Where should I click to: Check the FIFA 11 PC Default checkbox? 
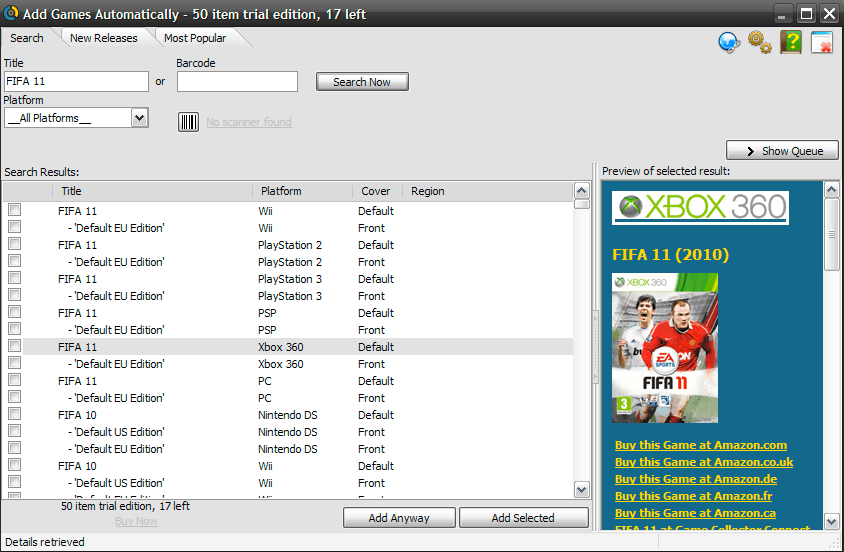click(x=15, y=380)
